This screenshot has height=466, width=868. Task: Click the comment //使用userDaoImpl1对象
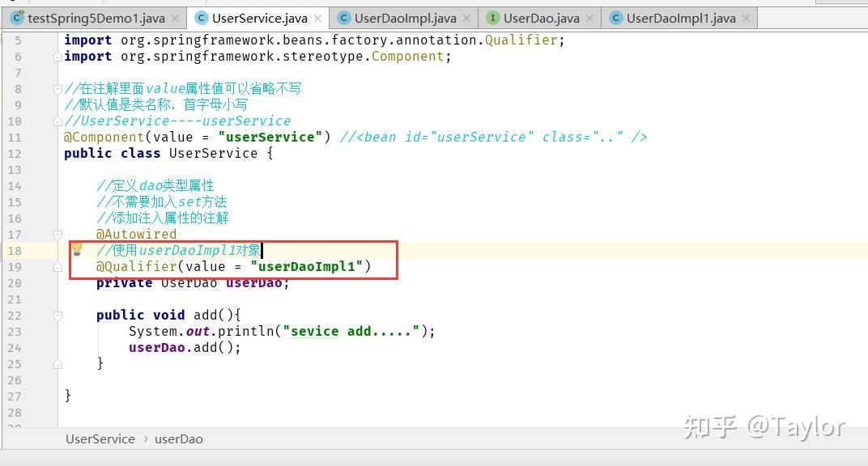(x=179, y=251)
